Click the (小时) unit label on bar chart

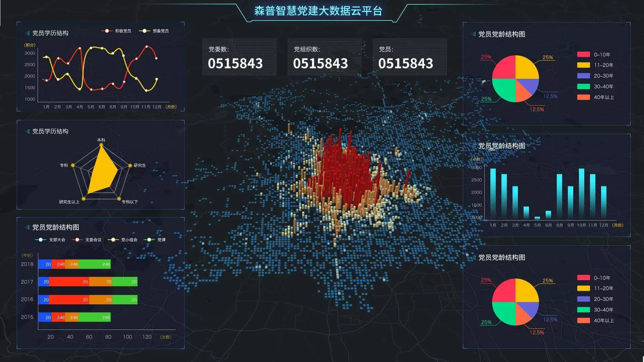pos(476,159)
